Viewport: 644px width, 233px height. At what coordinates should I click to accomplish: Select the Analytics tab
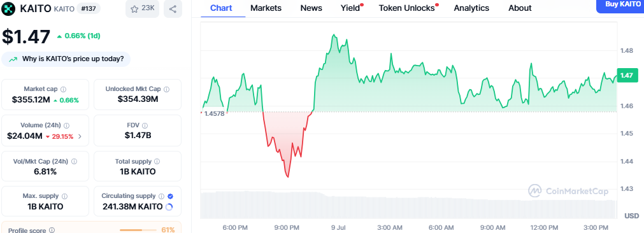point(471,8)
